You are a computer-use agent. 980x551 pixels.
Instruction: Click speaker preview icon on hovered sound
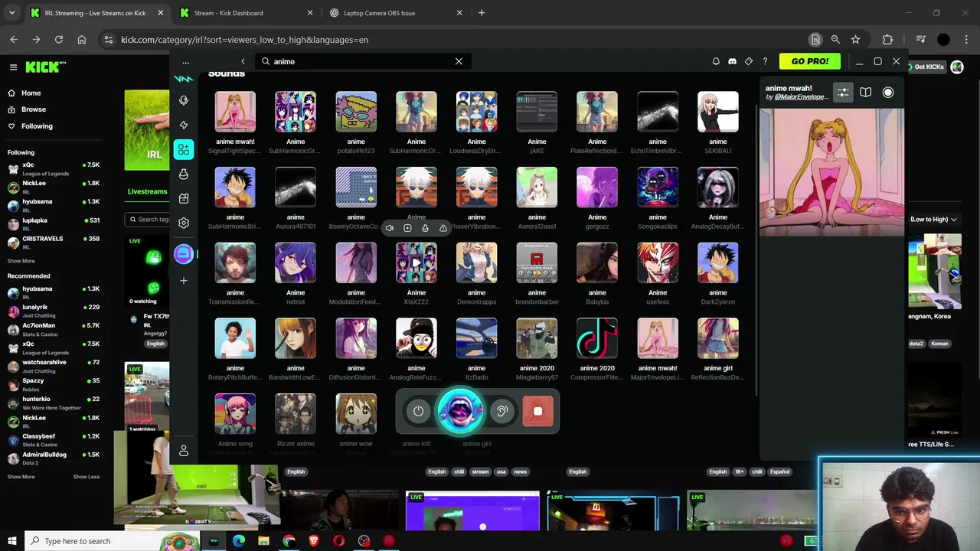click(390, 228)
